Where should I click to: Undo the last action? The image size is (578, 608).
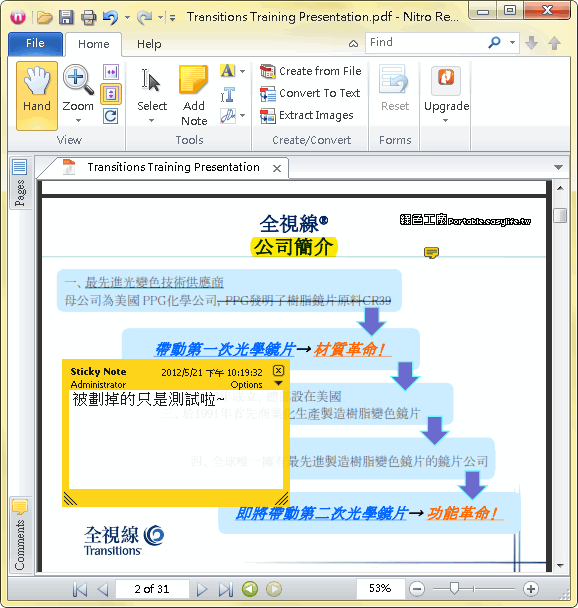tap(110, 17)
